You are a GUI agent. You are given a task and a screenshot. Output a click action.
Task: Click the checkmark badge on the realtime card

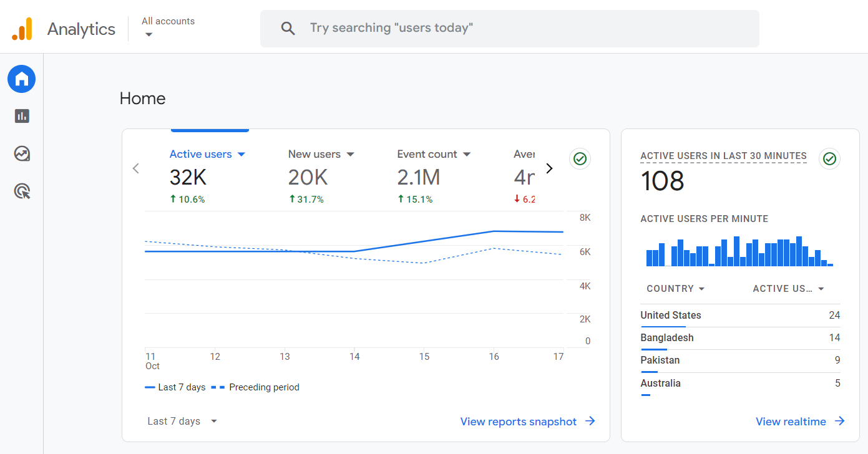pyautogui.click(x=829, y=158)
